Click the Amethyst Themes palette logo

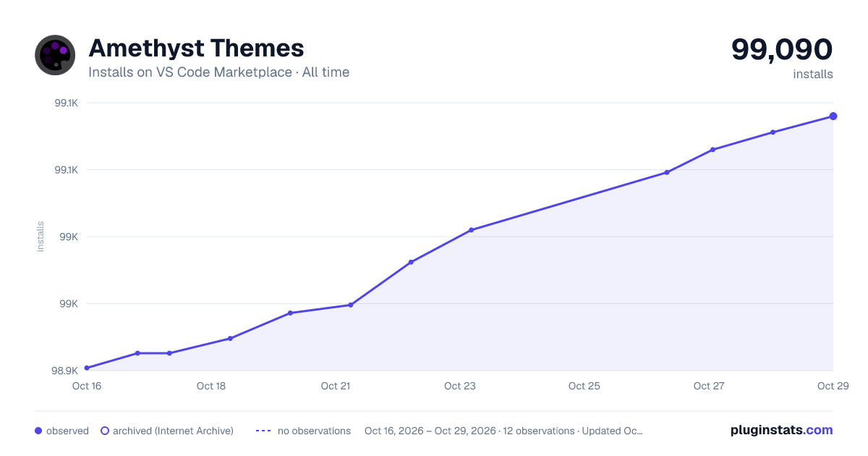point(55,55)
